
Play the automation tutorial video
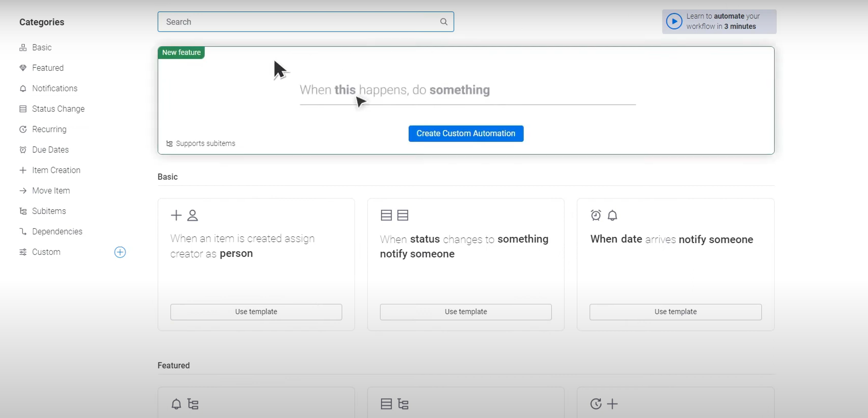[x=674, y=21]
